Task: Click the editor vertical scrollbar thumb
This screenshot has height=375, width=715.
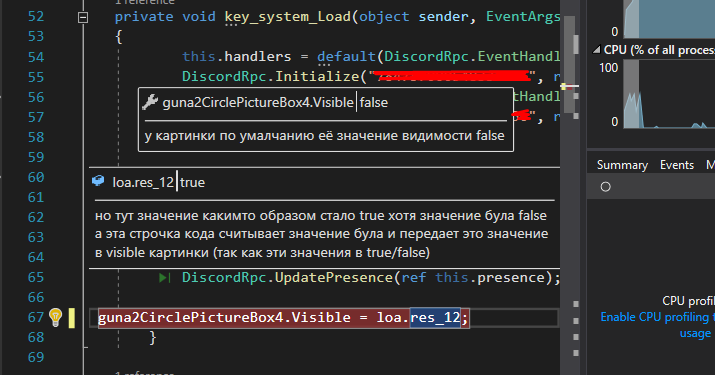Action: pyautogui.click(x=569, y=64)
